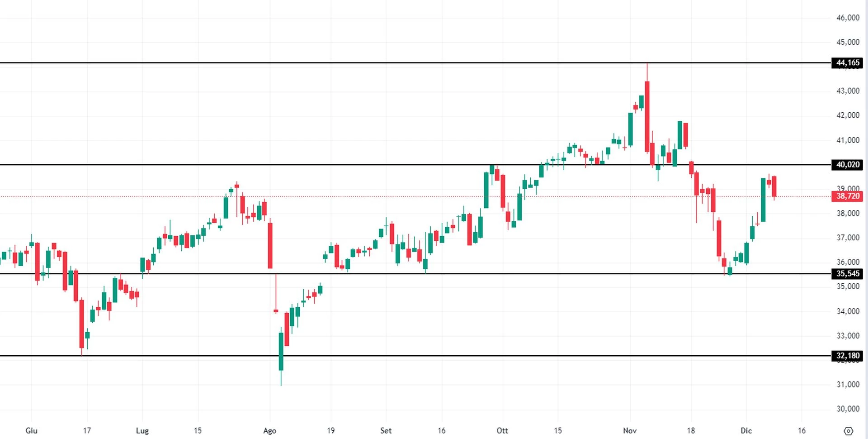Image resolution: width=868 pixels, height=439 pixels.
Task: Click the Nov label on time axis
Action: tap(630, 430)
